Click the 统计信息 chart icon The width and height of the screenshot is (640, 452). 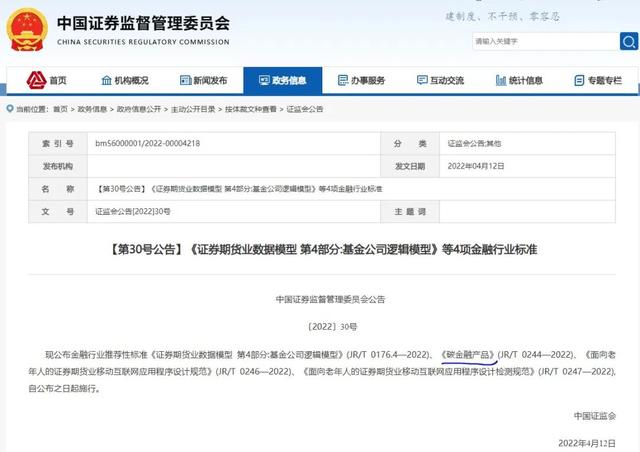tap(501, 80)
